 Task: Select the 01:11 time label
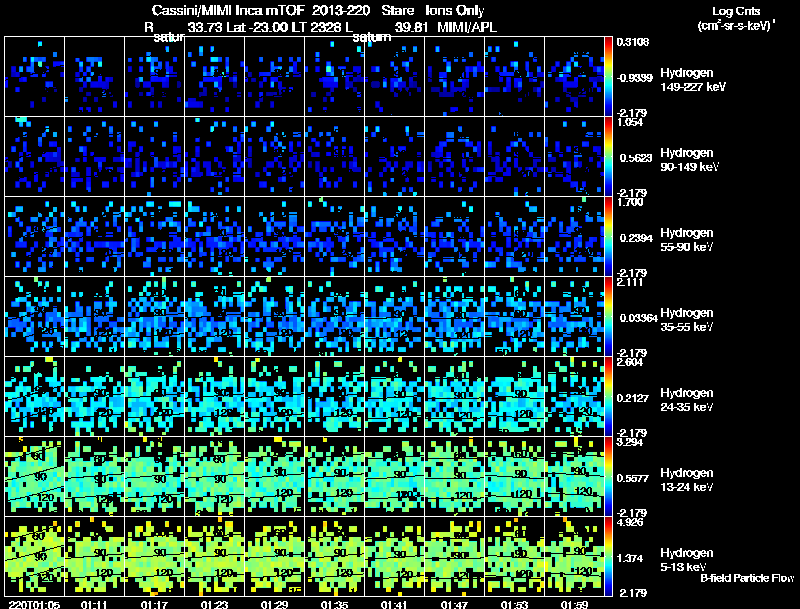click(94, 604)
